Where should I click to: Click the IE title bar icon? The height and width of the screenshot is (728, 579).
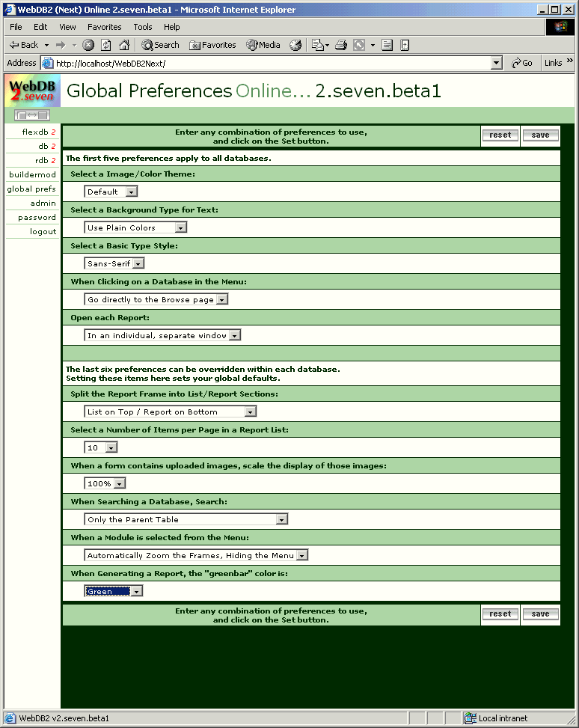10,9
